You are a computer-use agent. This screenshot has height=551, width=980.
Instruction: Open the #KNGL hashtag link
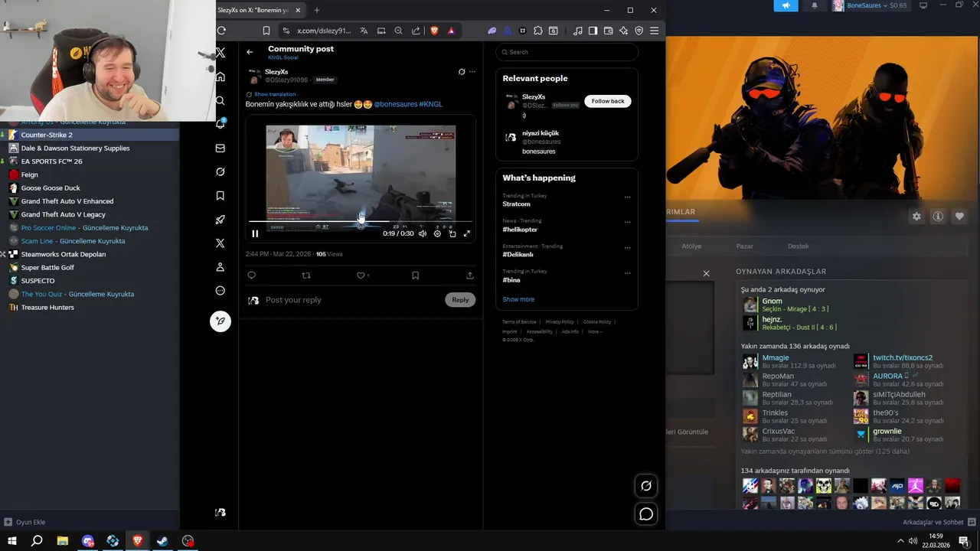(431, 104)
